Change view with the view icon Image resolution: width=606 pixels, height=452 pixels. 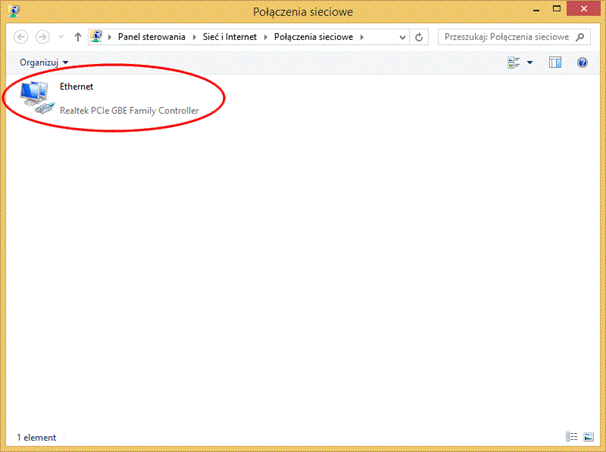tap(514, 63)
